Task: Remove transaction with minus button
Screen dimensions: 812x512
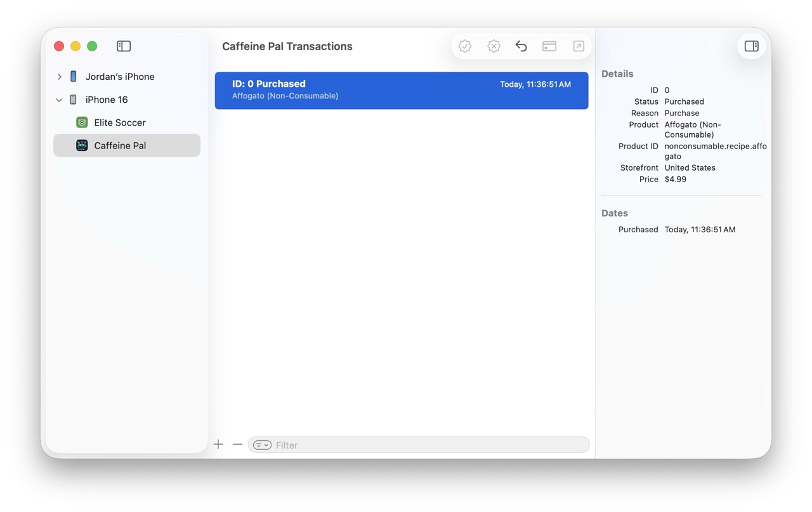Action: (237, 445)
